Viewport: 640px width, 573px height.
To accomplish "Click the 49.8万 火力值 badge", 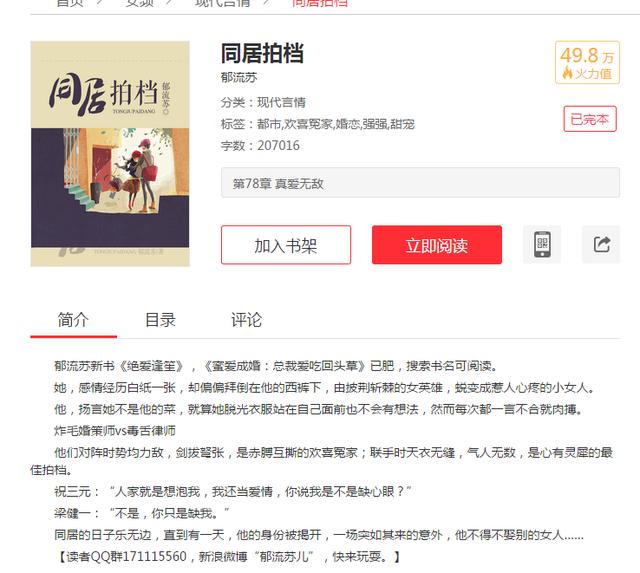I will pyautogui.click(x=587, y=62).
